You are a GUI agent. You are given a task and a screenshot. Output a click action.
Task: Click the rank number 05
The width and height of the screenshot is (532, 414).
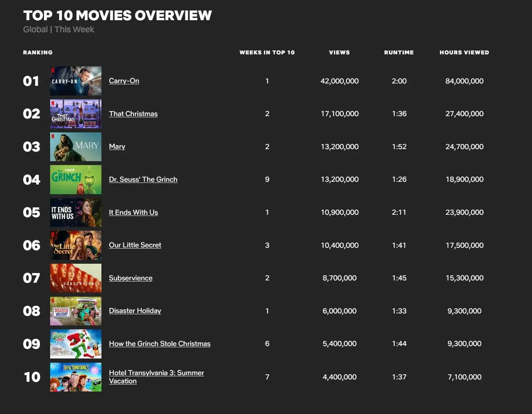pyautogui.click(x=31, y=212)
